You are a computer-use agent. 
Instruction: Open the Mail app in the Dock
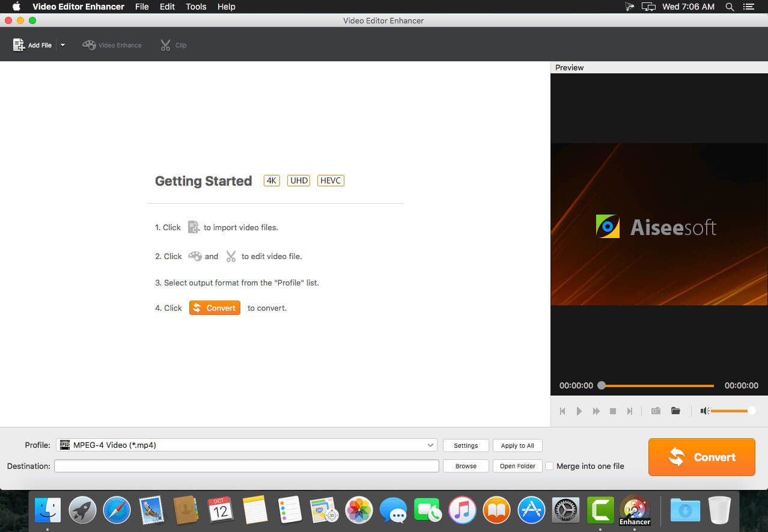151,510
